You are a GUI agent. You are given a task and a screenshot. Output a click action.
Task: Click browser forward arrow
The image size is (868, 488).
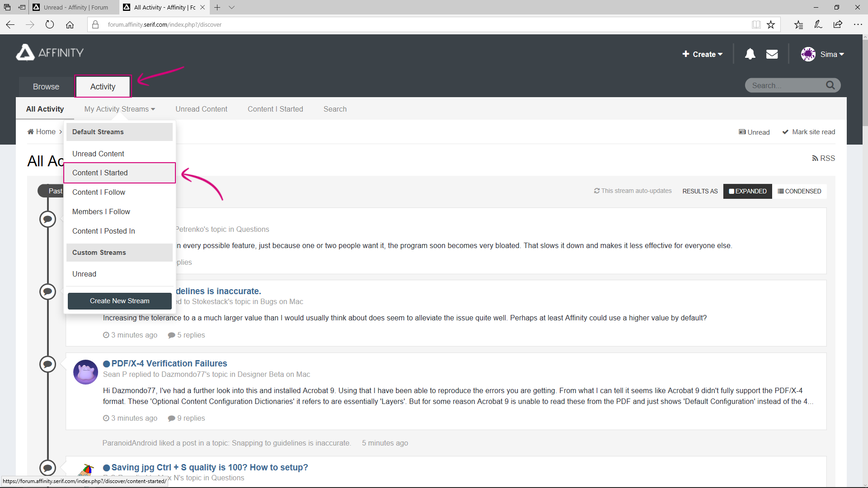[30, 24]
